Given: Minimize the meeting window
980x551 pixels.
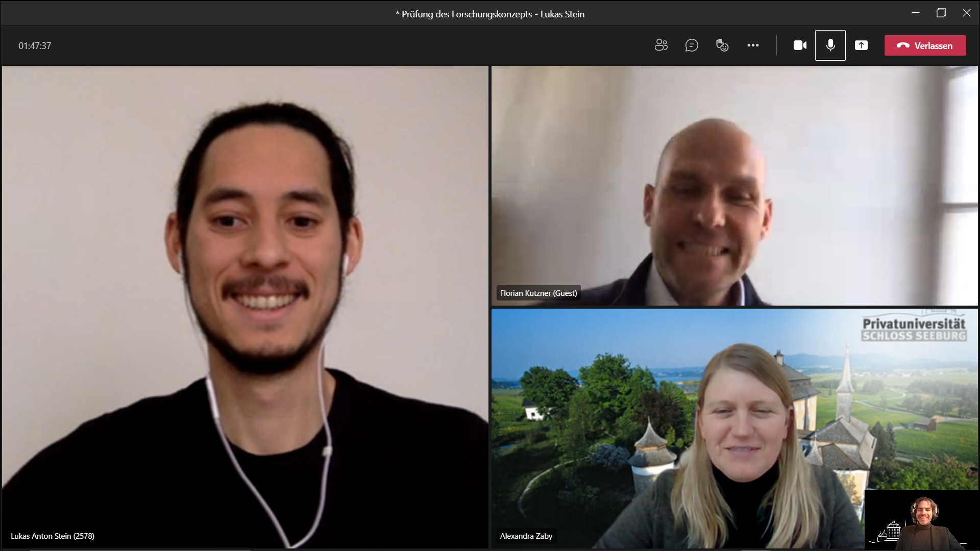Looking at the screenshot, I should (916, 13).
